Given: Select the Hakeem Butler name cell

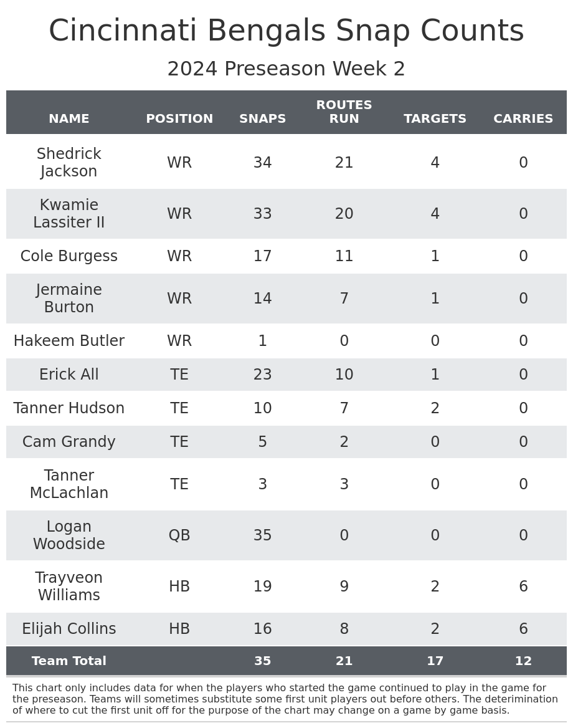Looking at the screenshot, I should click(69, 342).
